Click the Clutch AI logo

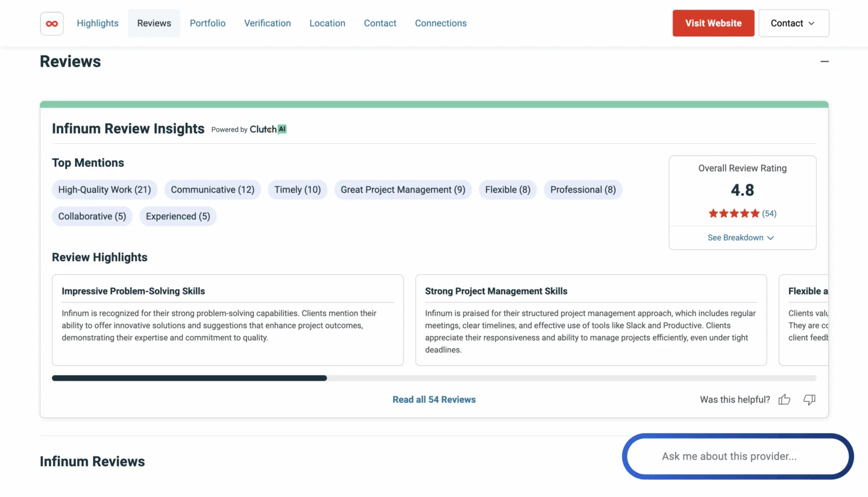point(268,129)
